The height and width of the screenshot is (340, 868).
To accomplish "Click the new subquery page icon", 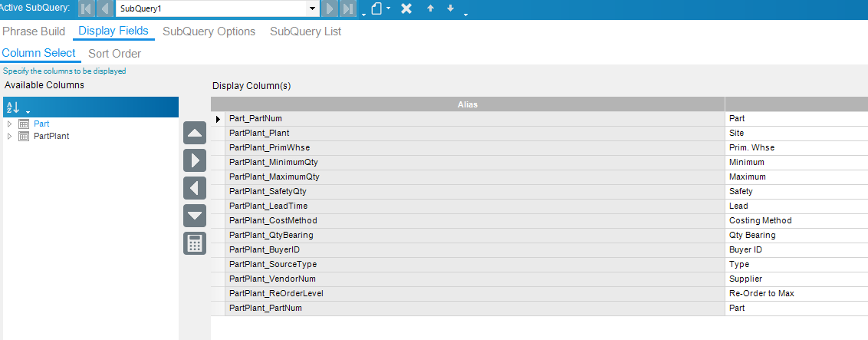I will 377,9.
